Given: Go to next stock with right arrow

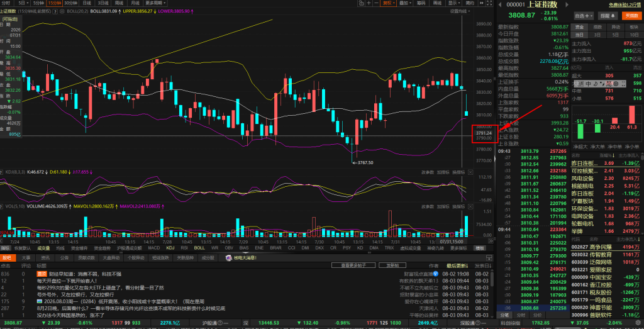Looking at the screenshot, I should [x=567, y=5].
